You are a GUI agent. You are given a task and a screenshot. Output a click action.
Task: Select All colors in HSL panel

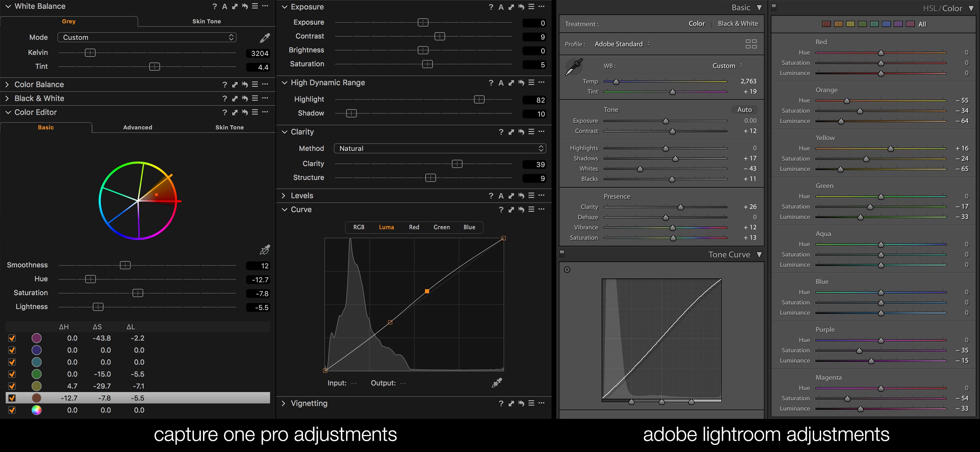(x=922, y=25)
